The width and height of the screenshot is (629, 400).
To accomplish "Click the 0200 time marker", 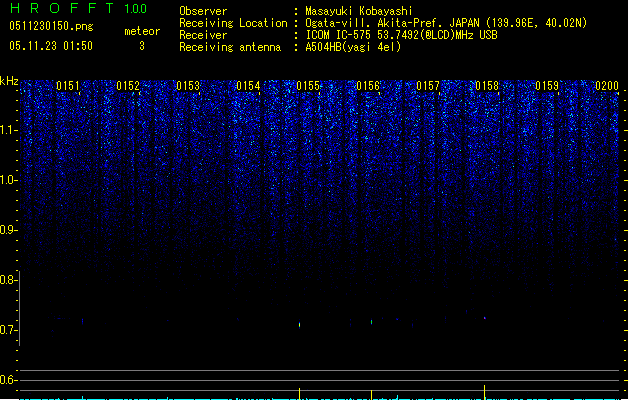I will (x=607, y=86).
